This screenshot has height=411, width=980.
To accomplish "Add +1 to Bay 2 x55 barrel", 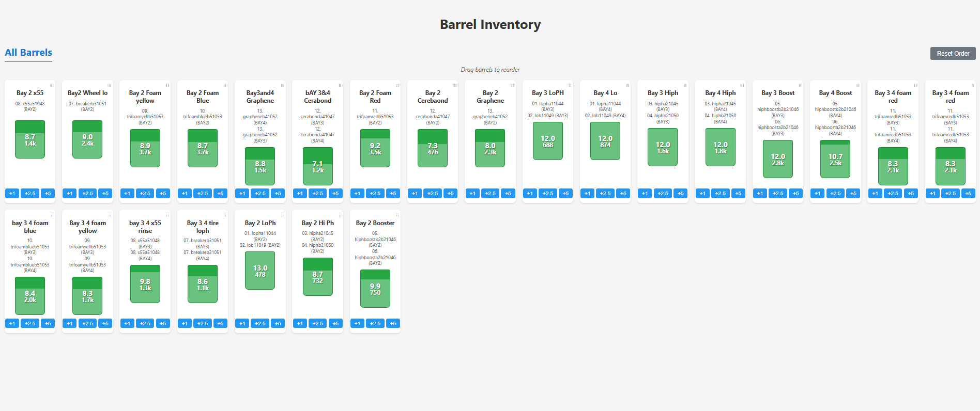I will pos(12,194).
